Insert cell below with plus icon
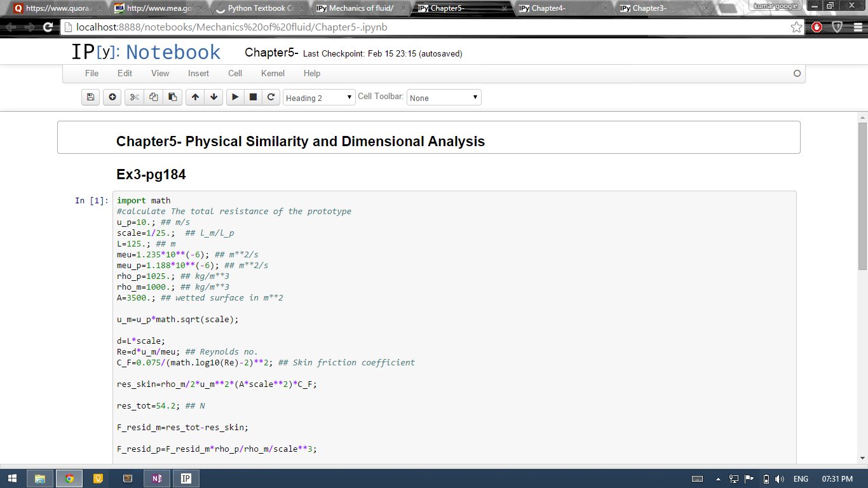868x488 pixels. pos(112,97)
